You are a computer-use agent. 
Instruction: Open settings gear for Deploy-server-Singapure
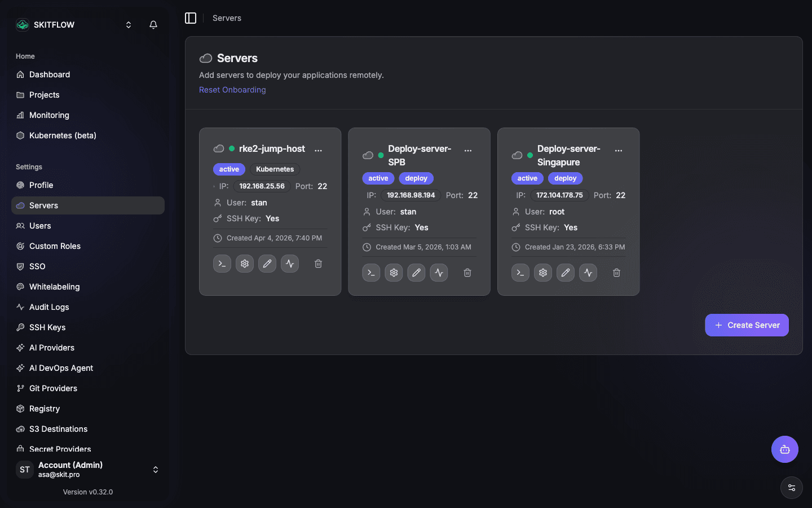tap(543, 273)
